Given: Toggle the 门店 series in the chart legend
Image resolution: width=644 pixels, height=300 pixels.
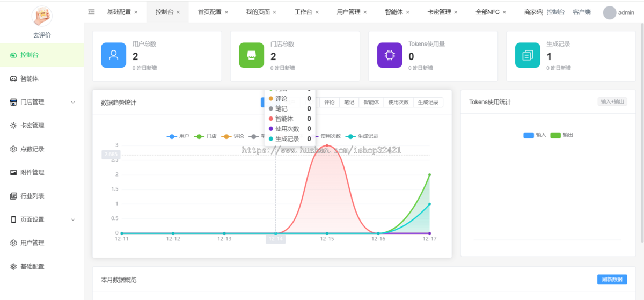Looking at the screenshot, I should 206,136.
